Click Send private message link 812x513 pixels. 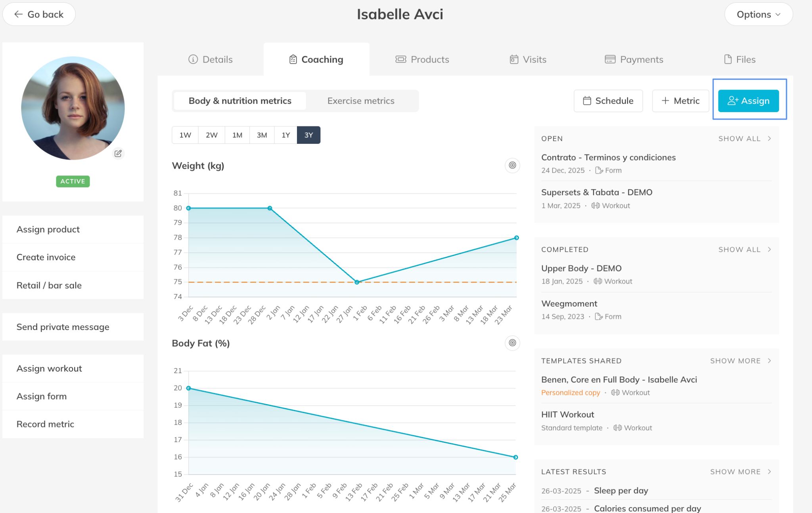point(63,327)
